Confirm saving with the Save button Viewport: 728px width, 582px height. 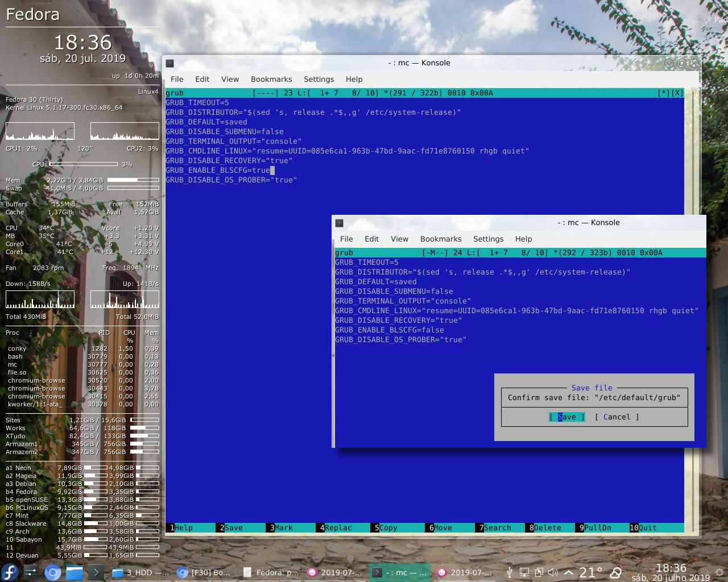[567, 417]
